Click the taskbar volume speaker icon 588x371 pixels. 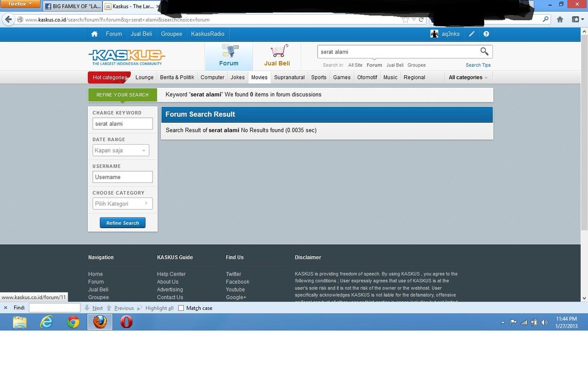point(545,322)
